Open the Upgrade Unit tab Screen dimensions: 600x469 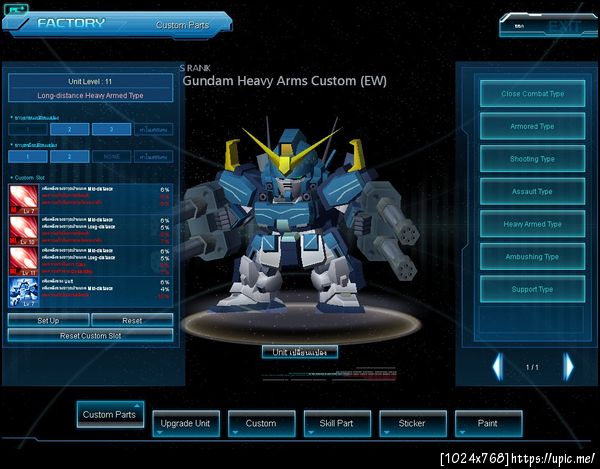tap(186, 423)
